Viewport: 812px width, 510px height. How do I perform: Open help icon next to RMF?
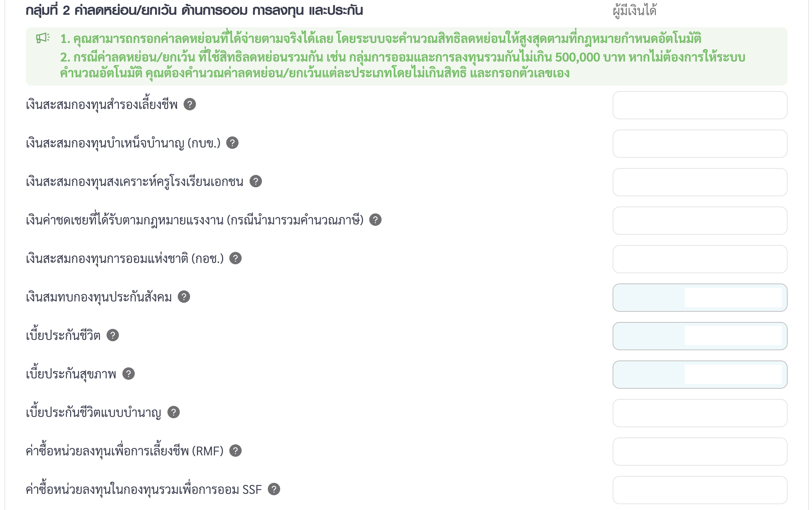click(235, 451)
